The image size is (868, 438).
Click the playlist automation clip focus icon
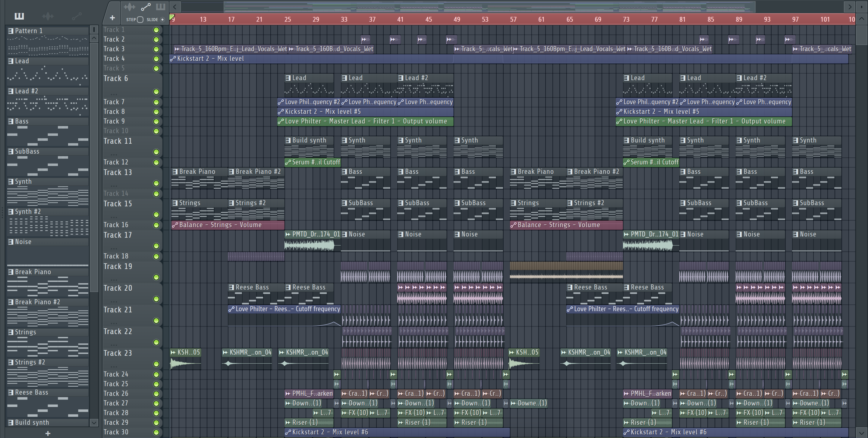(146, 7)
